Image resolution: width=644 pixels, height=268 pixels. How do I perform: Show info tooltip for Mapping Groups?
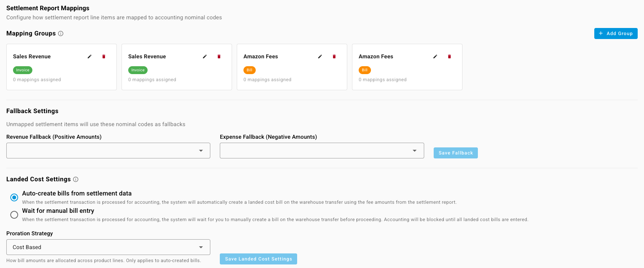[61, 33]
